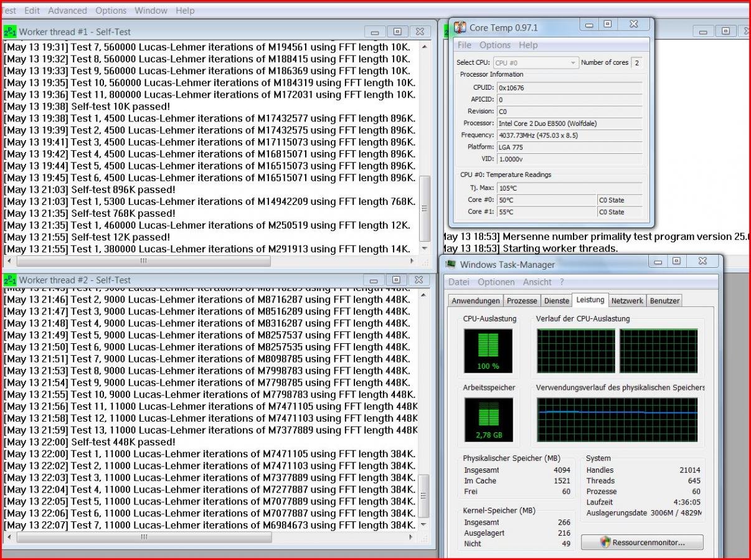Close the Core Temp window

click(x=633, y=24)
